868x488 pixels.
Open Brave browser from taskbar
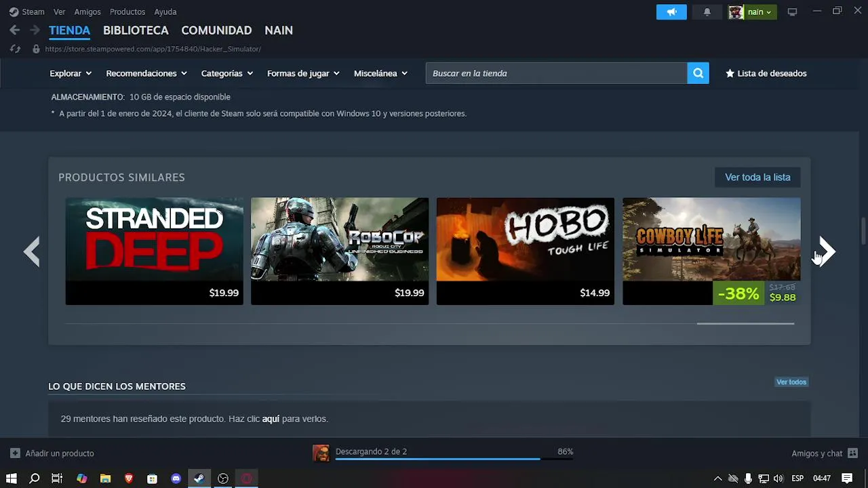point(129,479)
